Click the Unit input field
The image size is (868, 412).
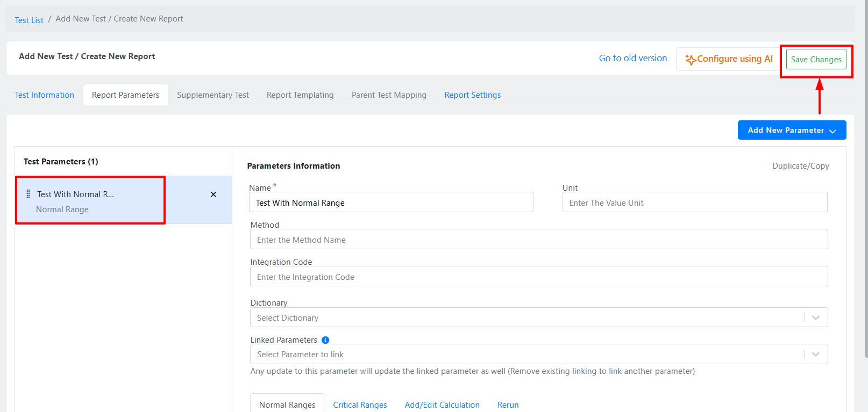pyautogui.click(x=694, y=203)
